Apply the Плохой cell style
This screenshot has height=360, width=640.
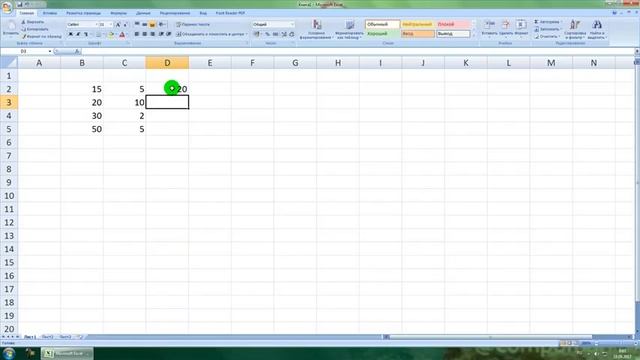[453, 24]
